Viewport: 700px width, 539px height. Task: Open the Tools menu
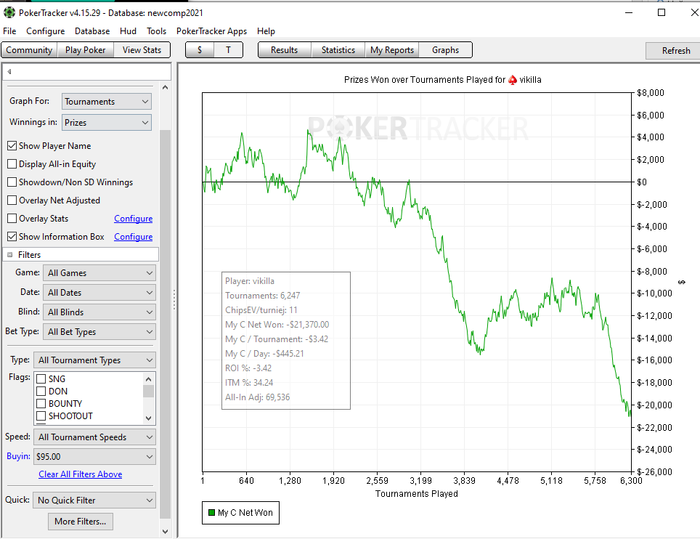click(156, 31)
